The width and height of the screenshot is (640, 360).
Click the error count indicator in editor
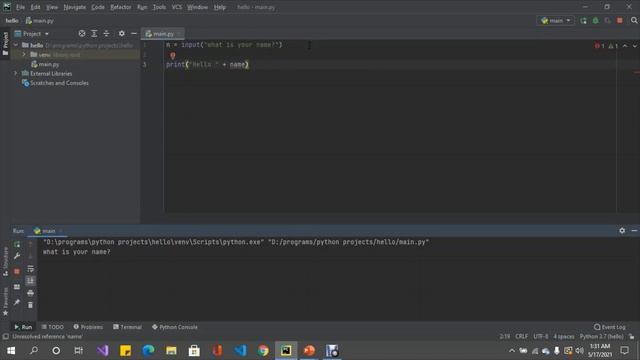point(600,46)
